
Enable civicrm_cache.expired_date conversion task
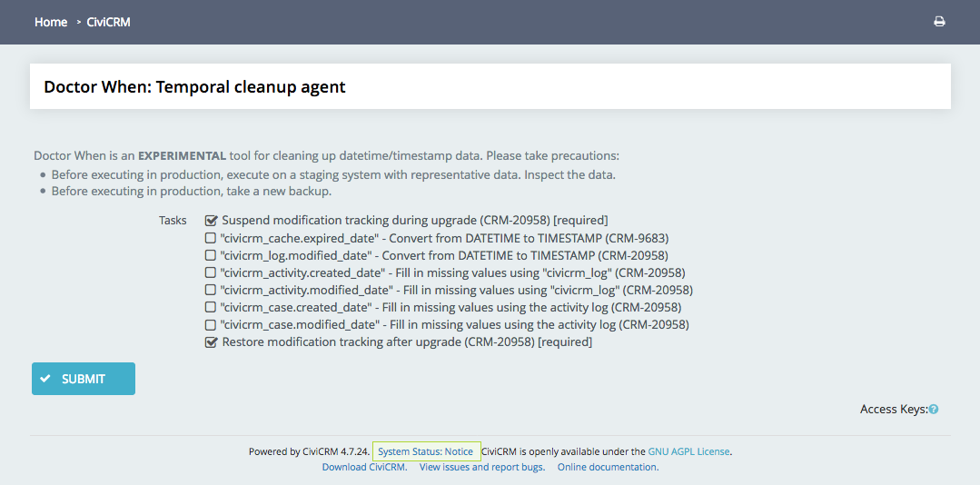(211, 237)
